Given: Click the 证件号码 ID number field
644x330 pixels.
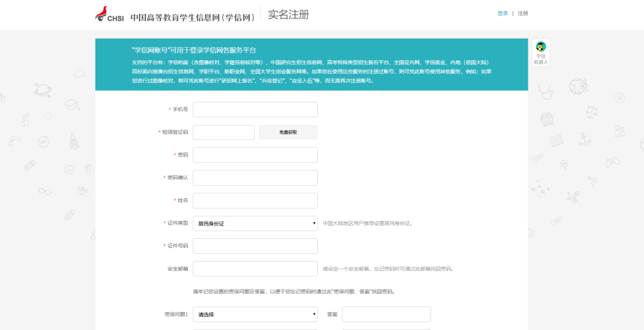Looking at the screenshot, I should click(255, 246).
